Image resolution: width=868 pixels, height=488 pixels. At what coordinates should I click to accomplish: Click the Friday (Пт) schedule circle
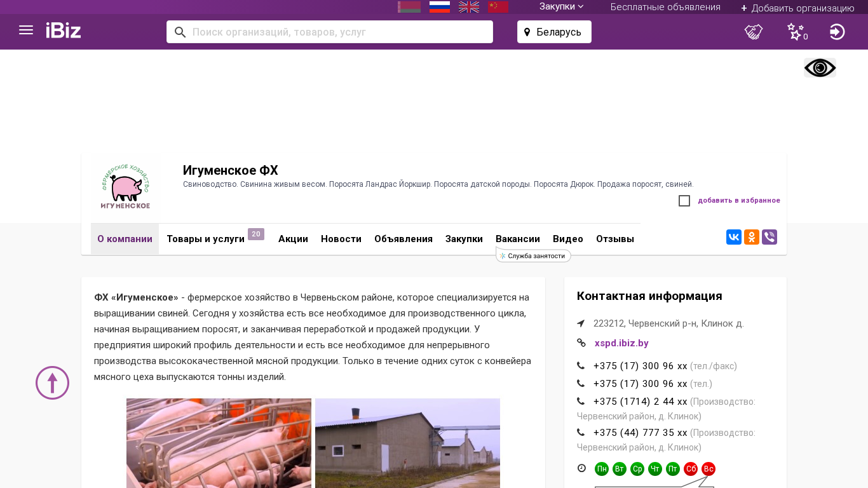coord(673,469)
